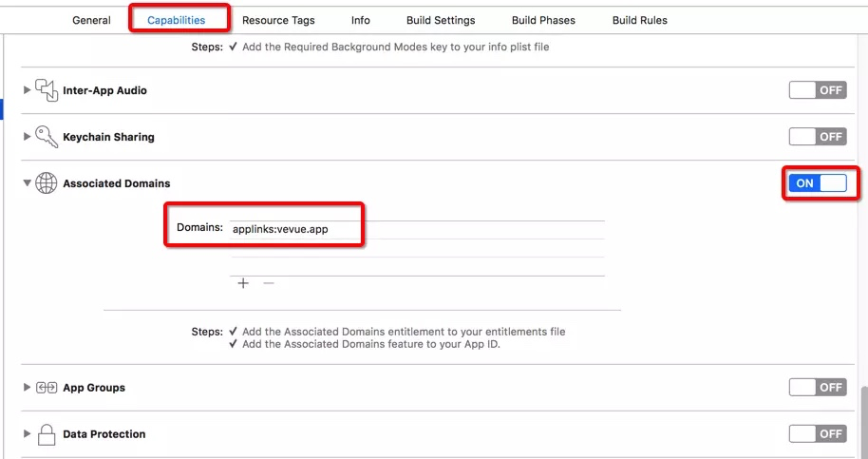Open the Resource Tags tab
The image size is (868, 459).
click(x=278, y=20)
